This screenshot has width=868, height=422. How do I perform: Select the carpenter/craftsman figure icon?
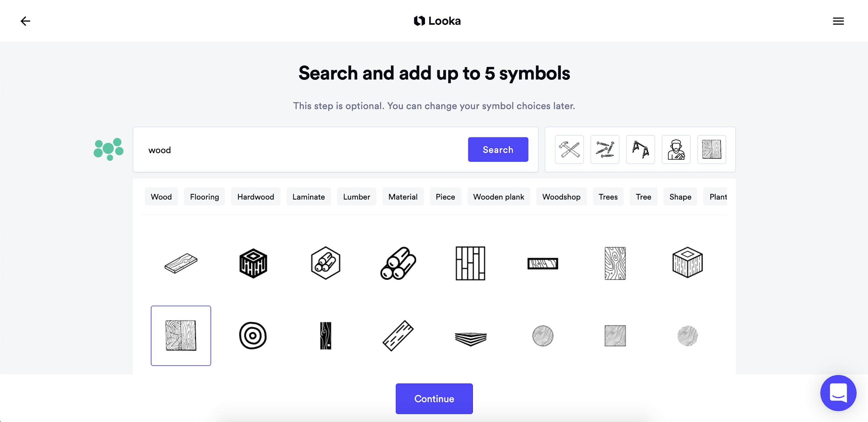pyautogui.click(x=676, y=149)
